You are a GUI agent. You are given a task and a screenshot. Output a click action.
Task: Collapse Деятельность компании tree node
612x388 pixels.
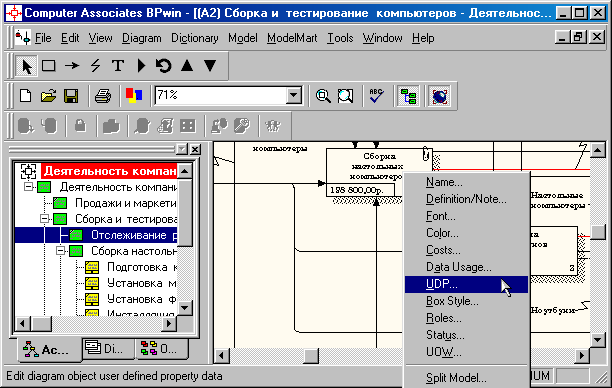tap(29, 187)
